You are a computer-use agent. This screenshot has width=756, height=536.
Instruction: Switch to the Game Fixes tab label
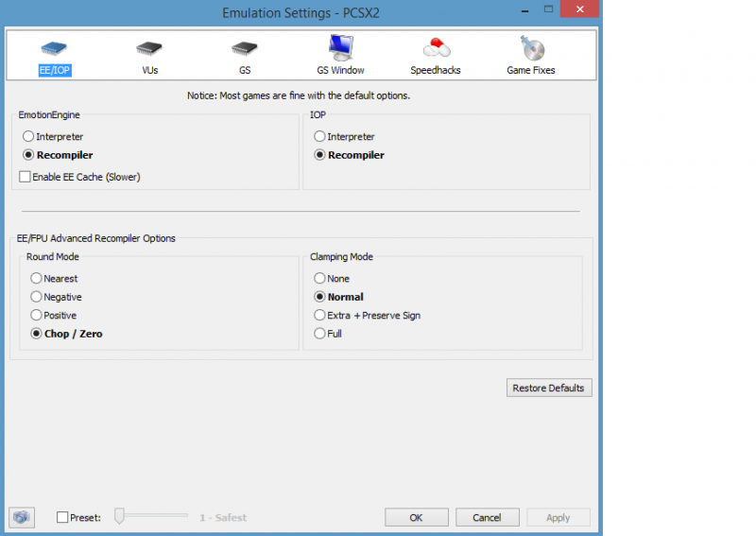click(531, 71)
